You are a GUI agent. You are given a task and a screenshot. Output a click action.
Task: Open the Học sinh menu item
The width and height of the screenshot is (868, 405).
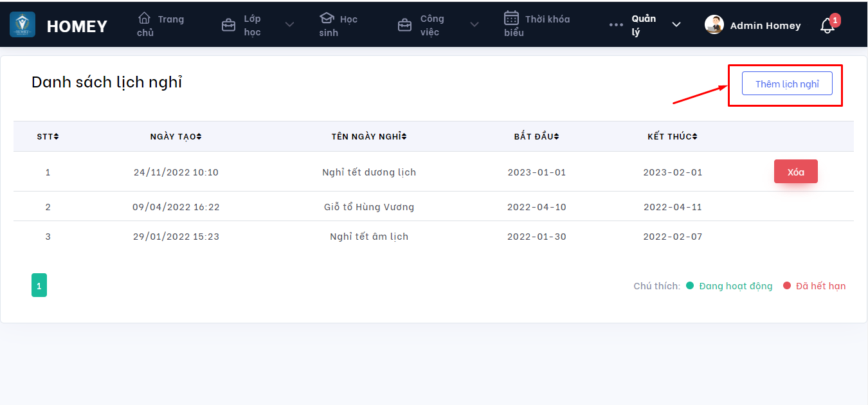(338, 25)
